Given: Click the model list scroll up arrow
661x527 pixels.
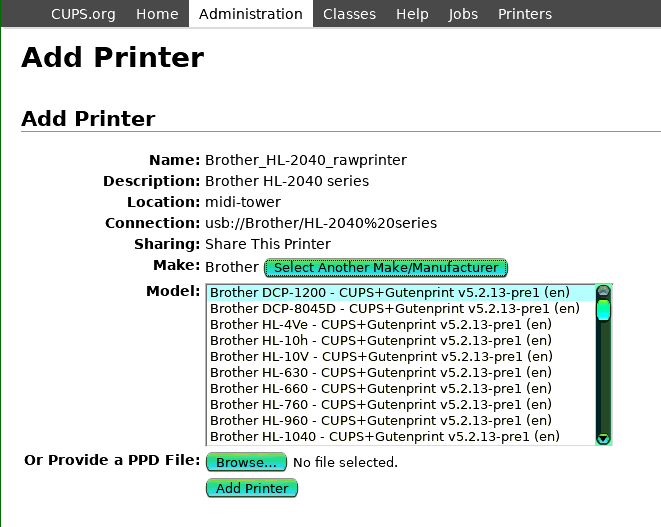Looking at the screenshot, I should click(x=604, y=291).
